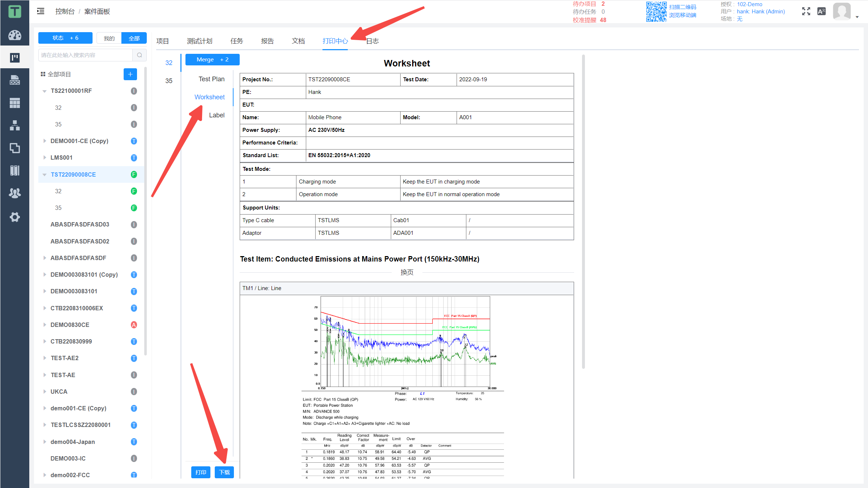The width and height of the screenshot is (868, 488).
Task: Click the 下载 download button
Action: (x=225, y=472)
